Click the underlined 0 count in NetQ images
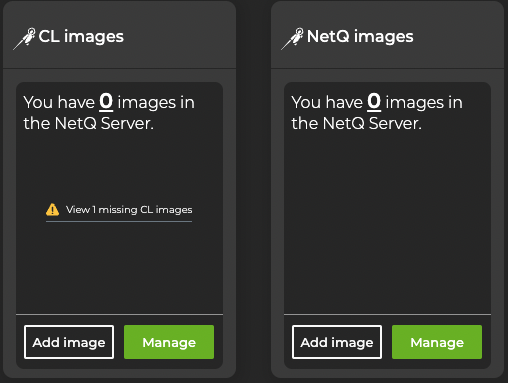The width and height of the screenshot is (508, 383). tap(374, 102)
